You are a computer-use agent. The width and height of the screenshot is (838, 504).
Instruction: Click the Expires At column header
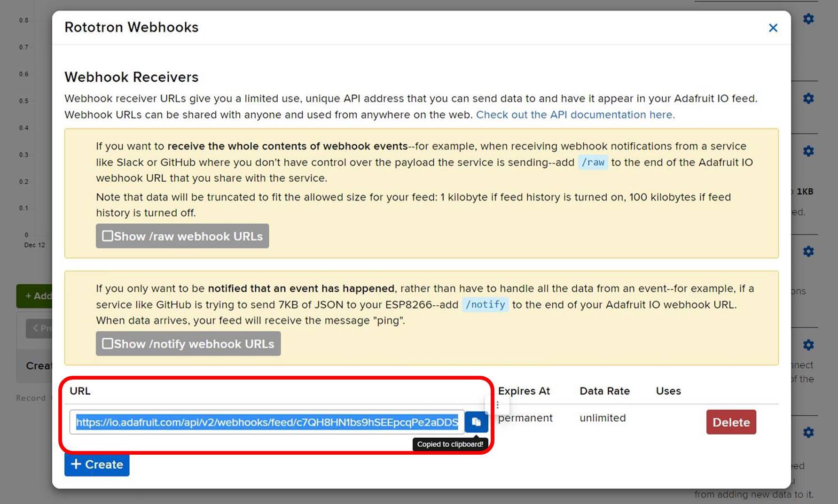[524, 391]
